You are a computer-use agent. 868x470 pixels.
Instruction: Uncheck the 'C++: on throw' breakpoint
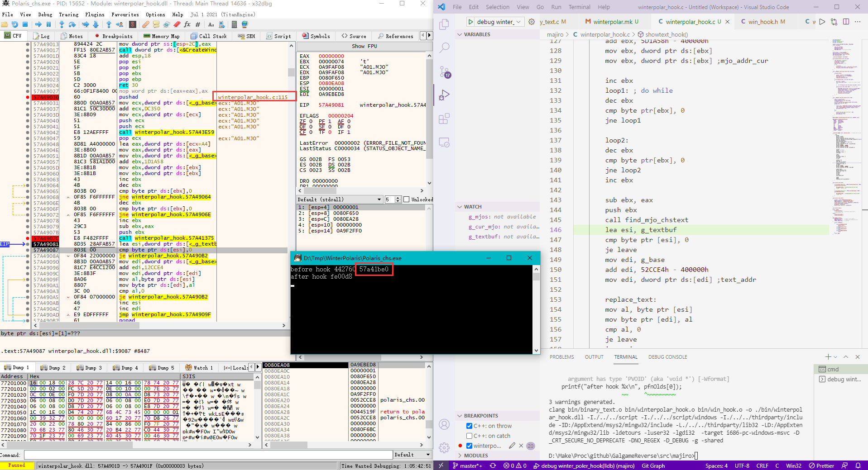point(470,426)
